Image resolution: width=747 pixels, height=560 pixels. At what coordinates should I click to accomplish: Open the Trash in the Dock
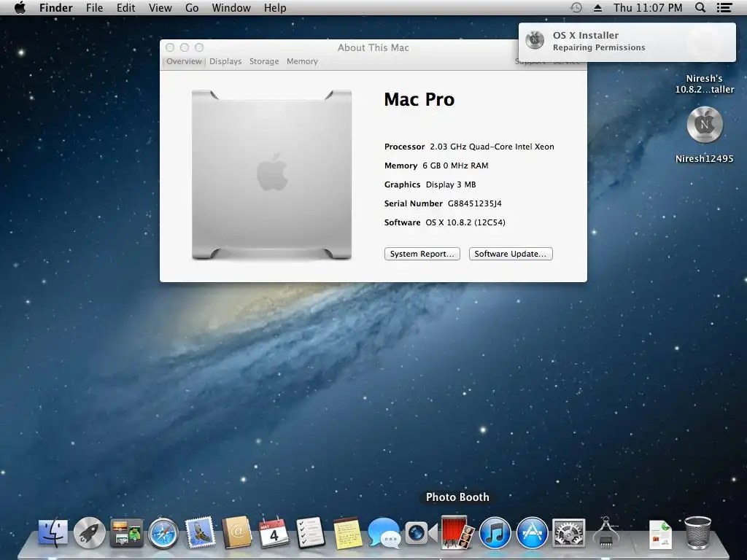[698, 532]
